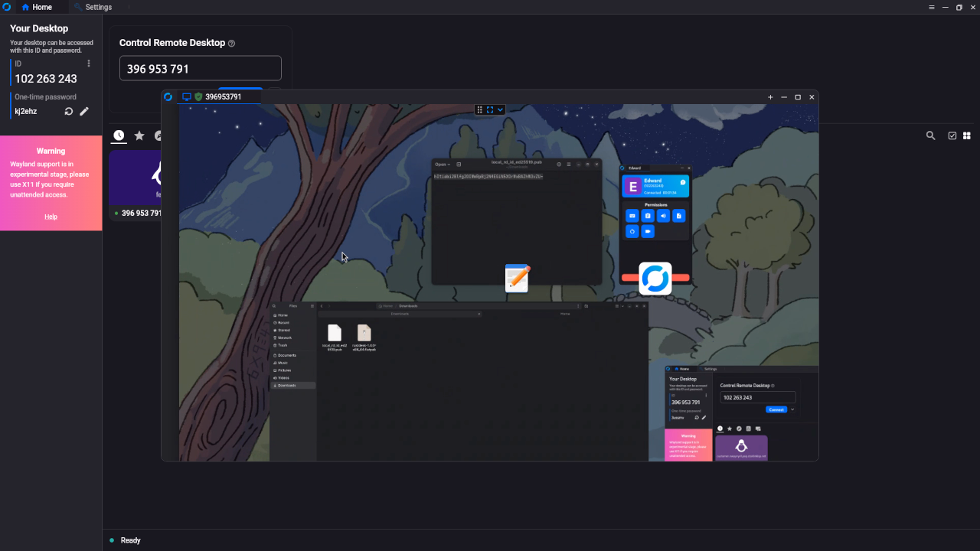Open Home in remote Files sidebar

292,315
